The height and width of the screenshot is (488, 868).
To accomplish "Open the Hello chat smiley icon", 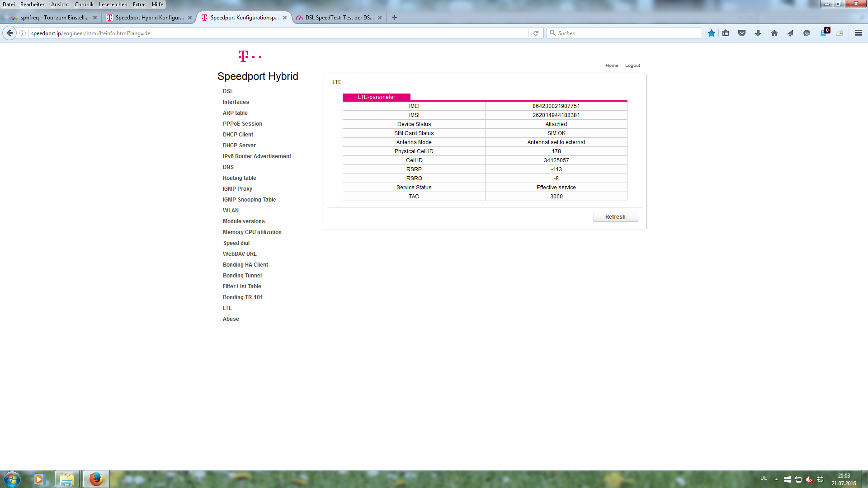I will (807, 33).
